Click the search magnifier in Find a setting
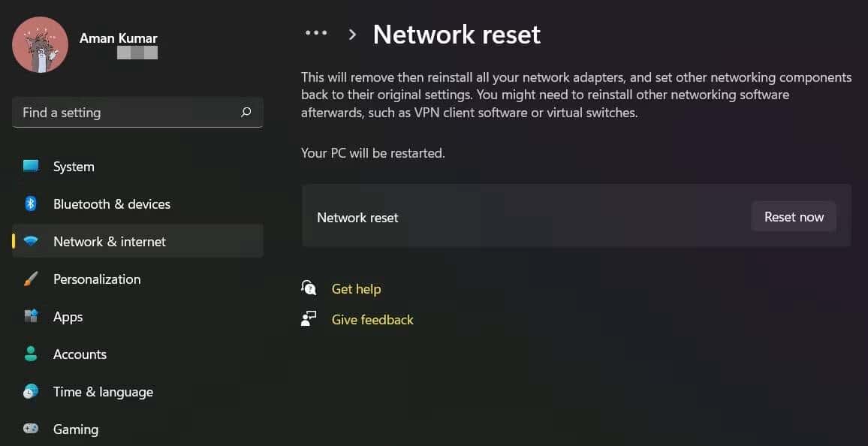868x446 pixels. (246, 112)
